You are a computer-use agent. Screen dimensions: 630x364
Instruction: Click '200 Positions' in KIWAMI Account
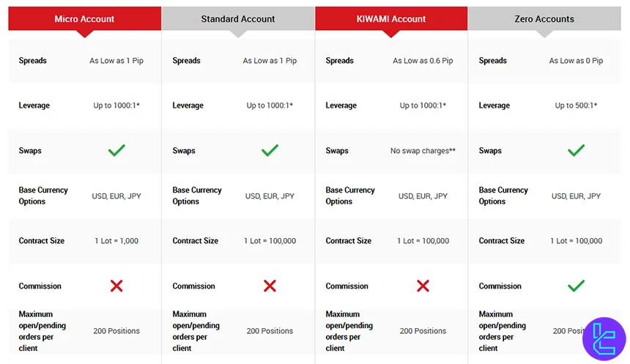click(423, 330)
